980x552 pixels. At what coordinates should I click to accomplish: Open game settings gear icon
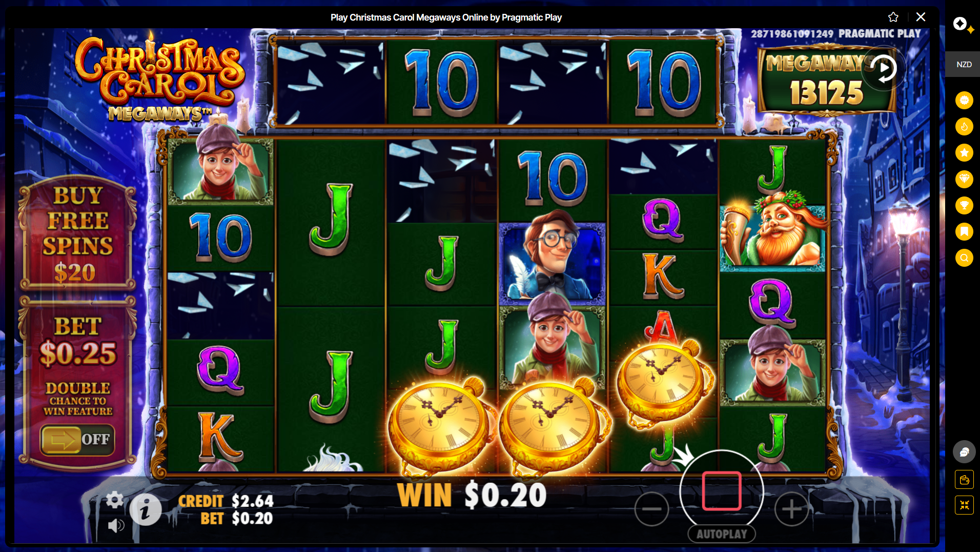tap(115, 499)
